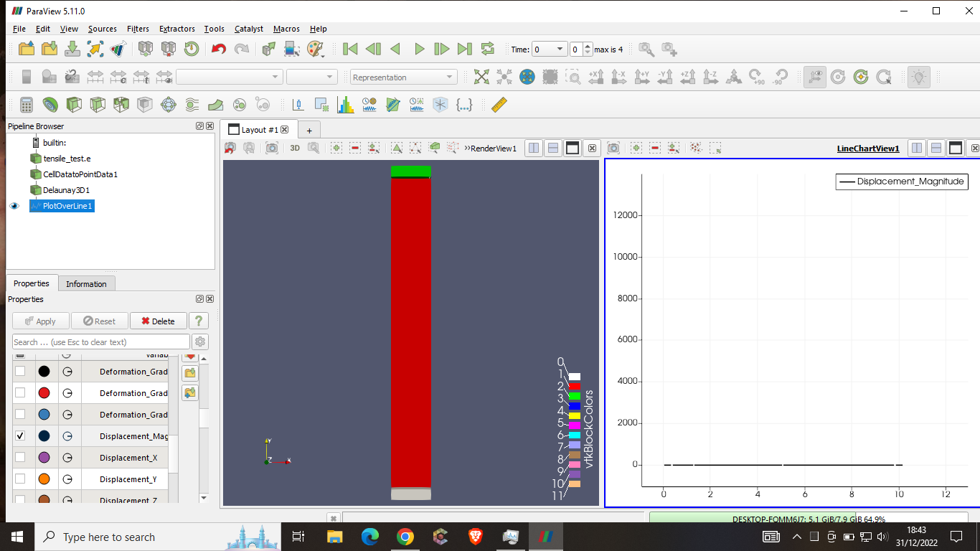Open the Filters menu
Viewport: 980px width, 551px height.
tap(138, 29)
